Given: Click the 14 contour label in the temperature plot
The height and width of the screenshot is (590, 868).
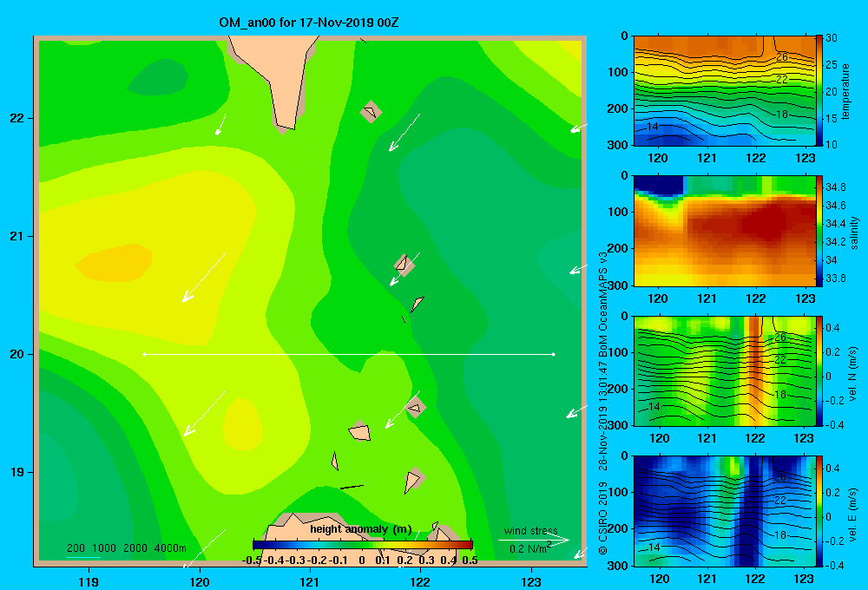Looking at the screenshot, I should [653, 127].
